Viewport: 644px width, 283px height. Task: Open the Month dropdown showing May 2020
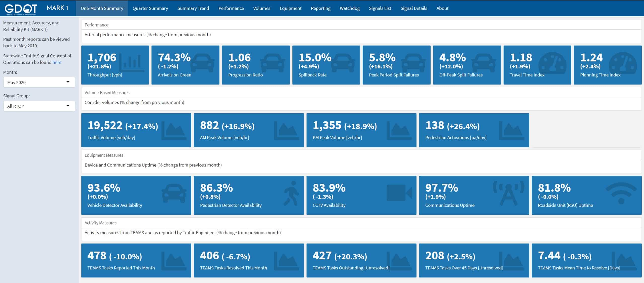(38, 82)
